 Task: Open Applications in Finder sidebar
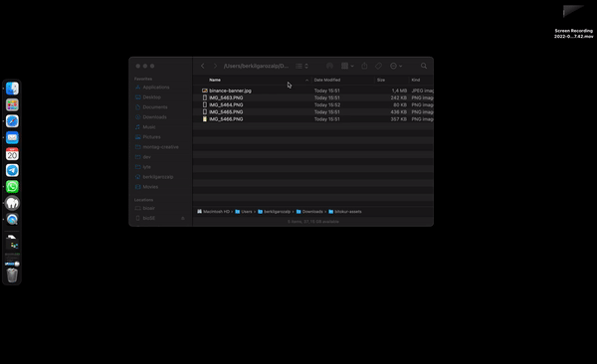point(156,88)
